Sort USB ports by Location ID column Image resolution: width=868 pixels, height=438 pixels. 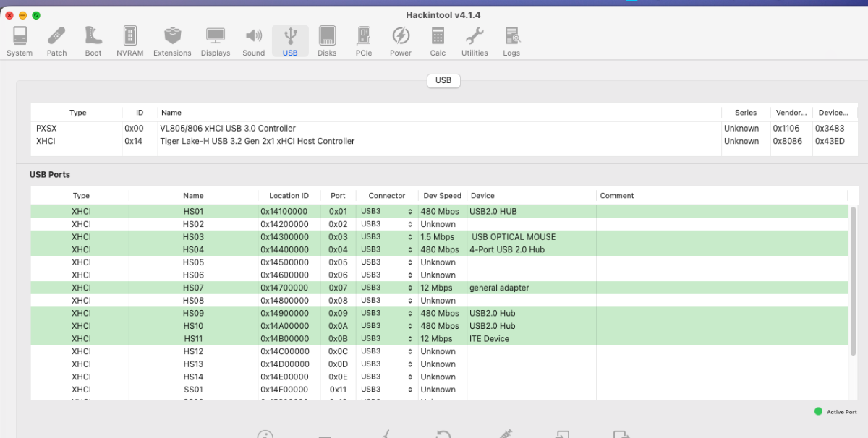289,196
